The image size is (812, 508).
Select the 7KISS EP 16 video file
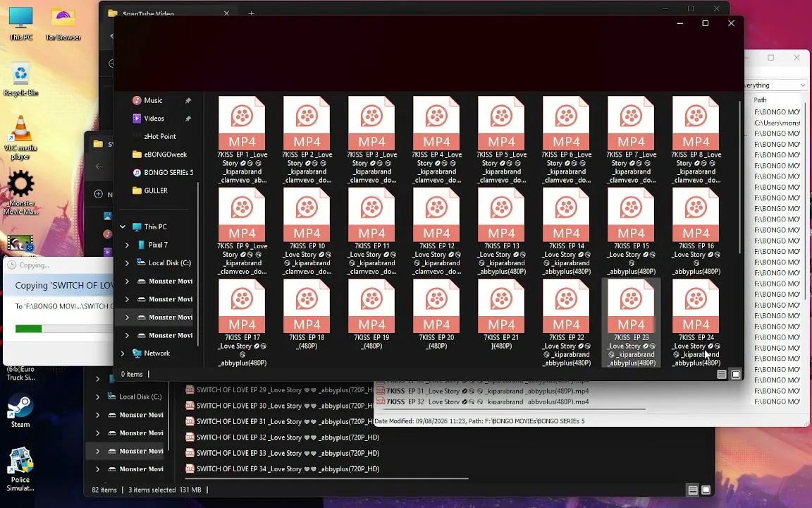point(696,231)
